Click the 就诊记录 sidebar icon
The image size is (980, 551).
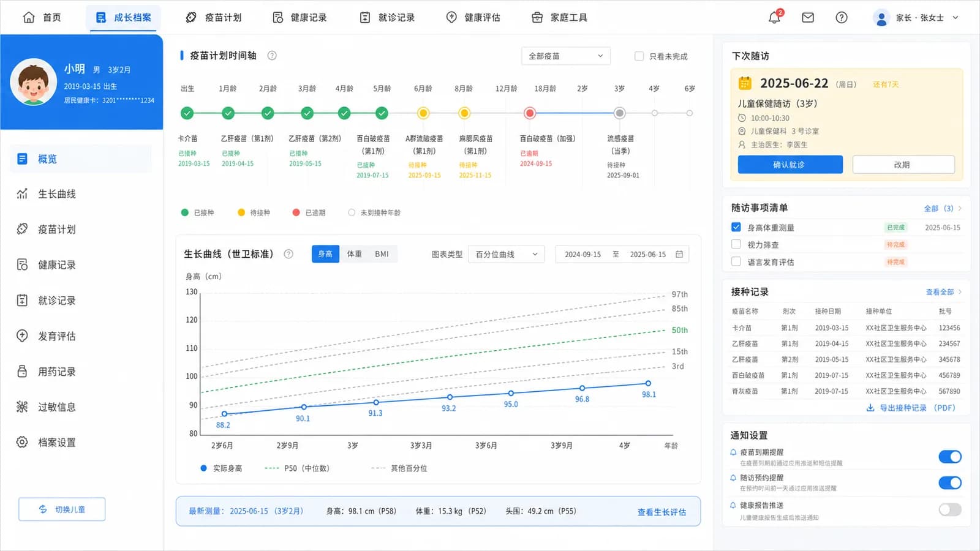pos(22,300)
